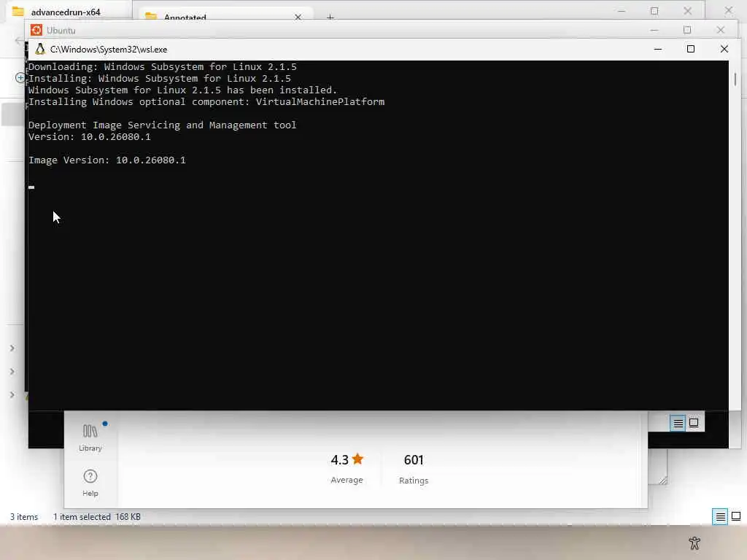The height and width of the screenshot is (560, 747).
Task: Expand the first collapsed navigation pane item
Action: [12, 348]
